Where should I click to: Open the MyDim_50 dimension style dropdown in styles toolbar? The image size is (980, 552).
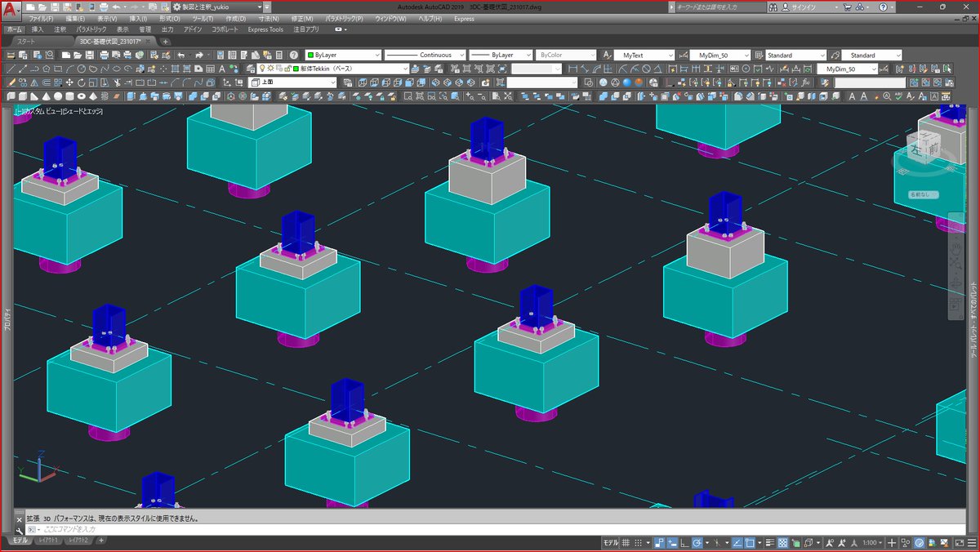pyautogui.click(x=719, y=55)
